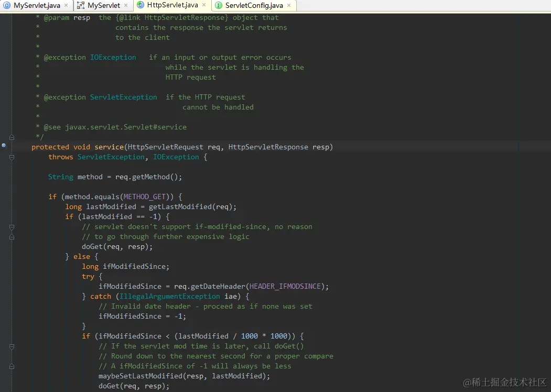Click HttpServletRequest parameter type in the signature
Viewport: 551px width, 392px height.
[x=165, y=147]
